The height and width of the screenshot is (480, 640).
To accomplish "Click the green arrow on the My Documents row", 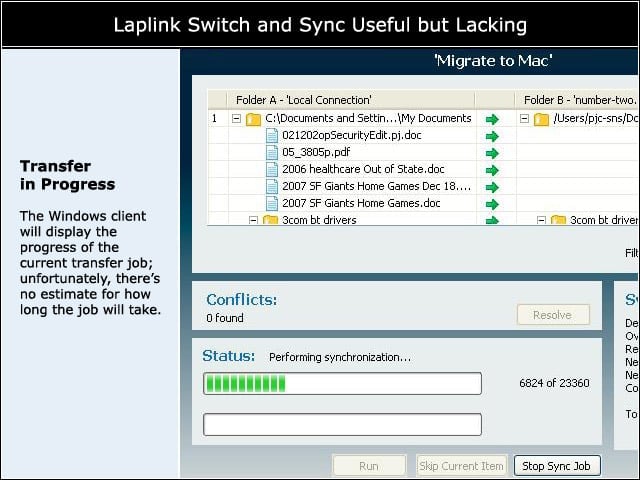I will 492,119.
